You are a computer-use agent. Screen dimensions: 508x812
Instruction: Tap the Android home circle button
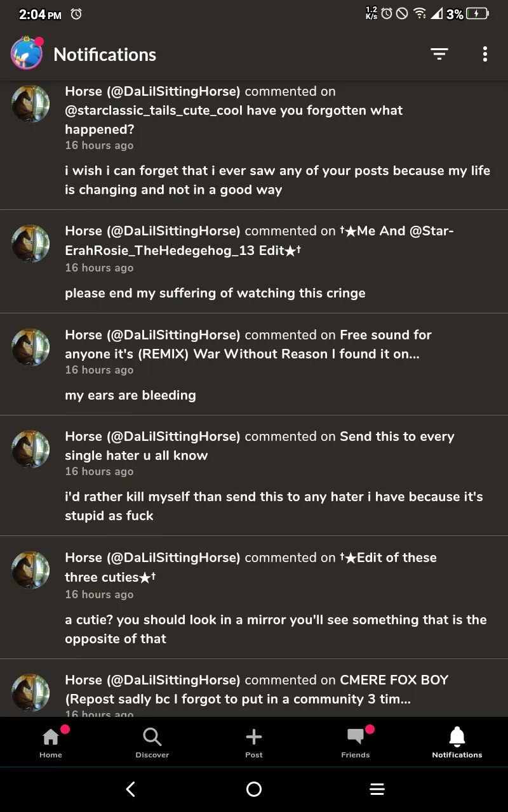pyautogui.click(x=254, y=789)
